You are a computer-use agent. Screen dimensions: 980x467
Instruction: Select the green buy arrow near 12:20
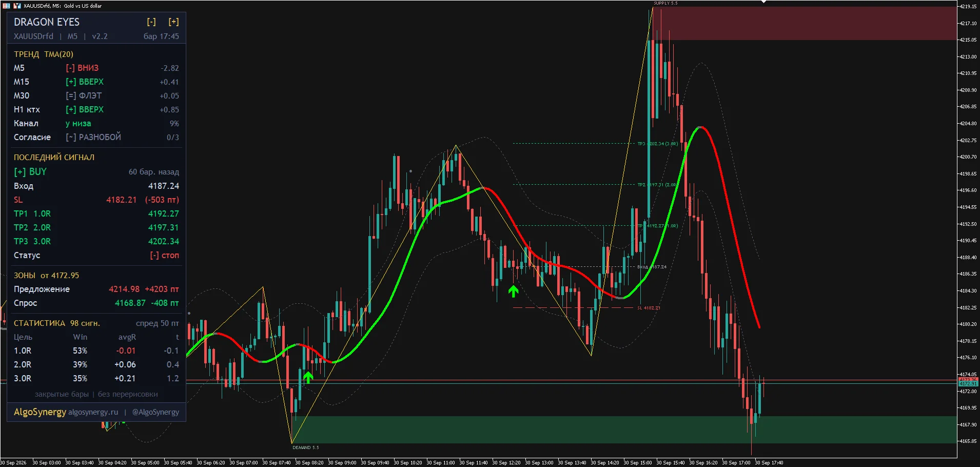coord(513,291)
